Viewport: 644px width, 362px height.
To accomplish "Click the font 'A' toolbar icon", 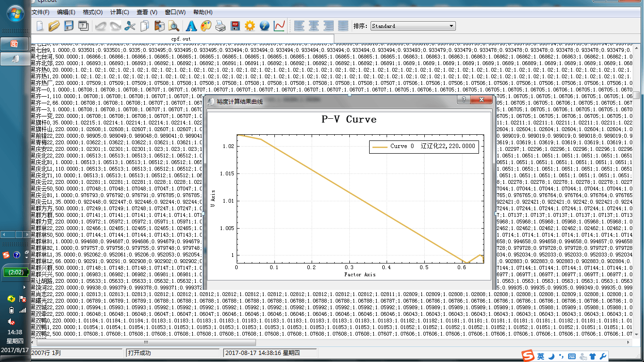I will click(191, 26).
